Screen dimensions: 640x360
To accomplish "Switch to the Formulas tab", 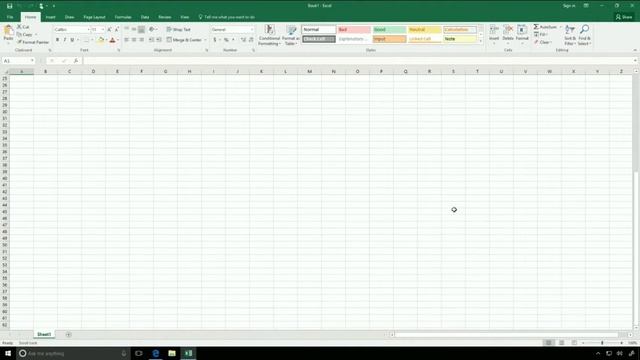I will pyautogui.click(x=123, y=17).
